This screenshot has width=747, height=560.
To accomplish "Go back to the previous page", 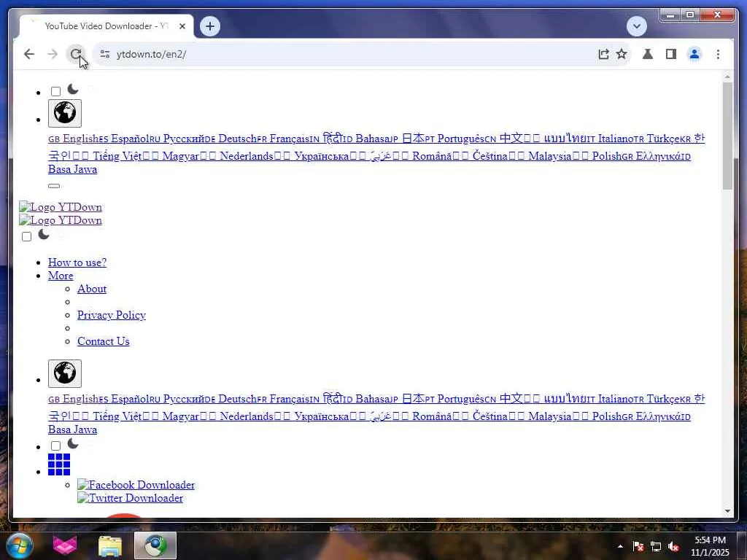I will coord(29,54).
